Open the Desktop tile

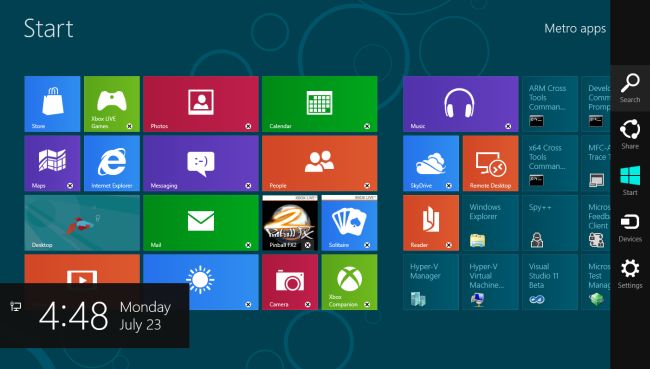click(x=82, y=223)
